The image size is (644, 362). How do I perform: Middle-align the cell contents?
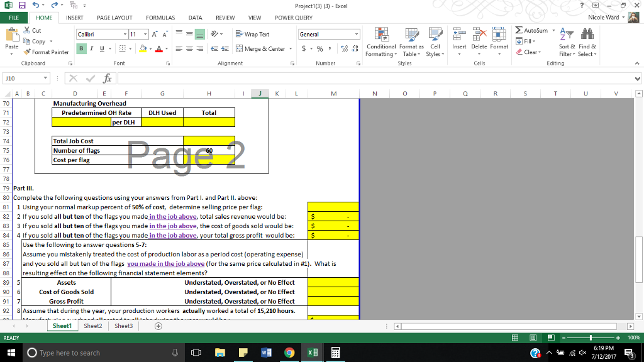pos(189,34)
